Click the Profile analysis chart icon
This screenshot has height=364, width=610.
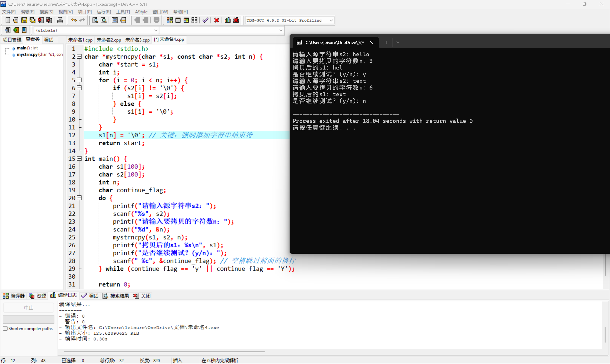coord(227,20)
